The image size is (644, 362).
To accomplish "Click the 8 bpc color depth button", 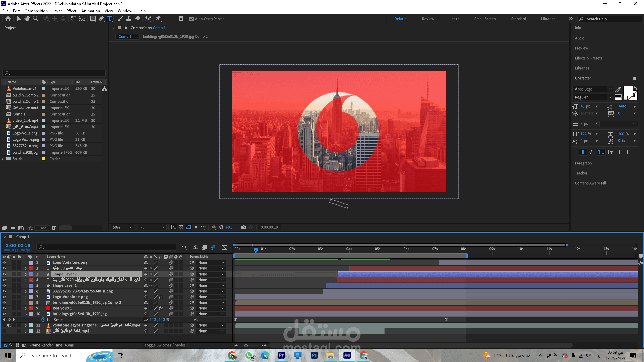I will (42, 228).
